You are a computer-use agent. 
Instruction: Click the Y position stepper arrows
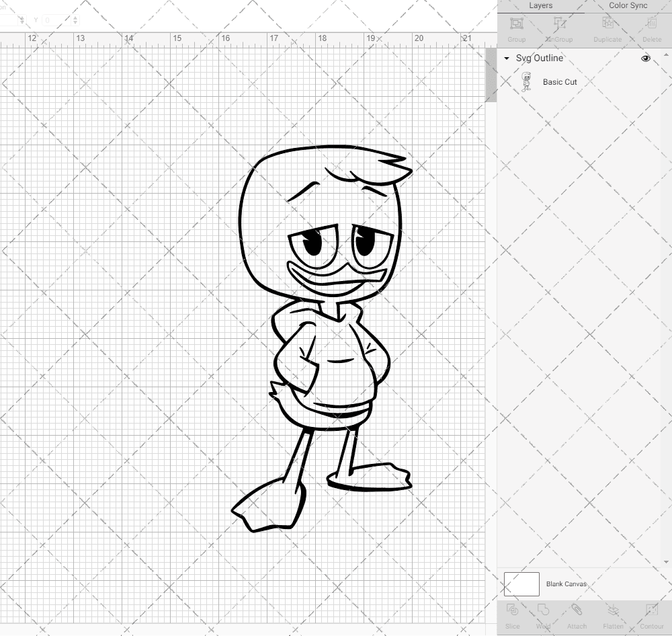tap(75, 20)
